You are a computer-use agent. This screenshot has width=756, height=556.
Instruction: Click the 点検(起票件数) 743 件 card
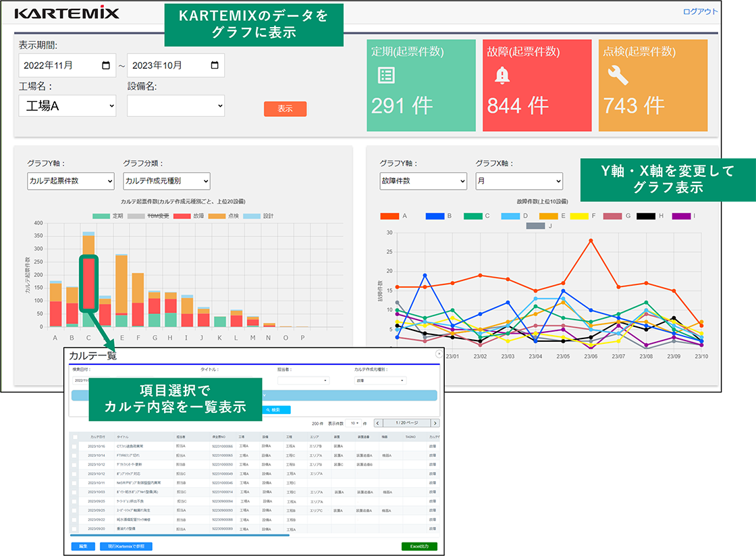[653, 85]
